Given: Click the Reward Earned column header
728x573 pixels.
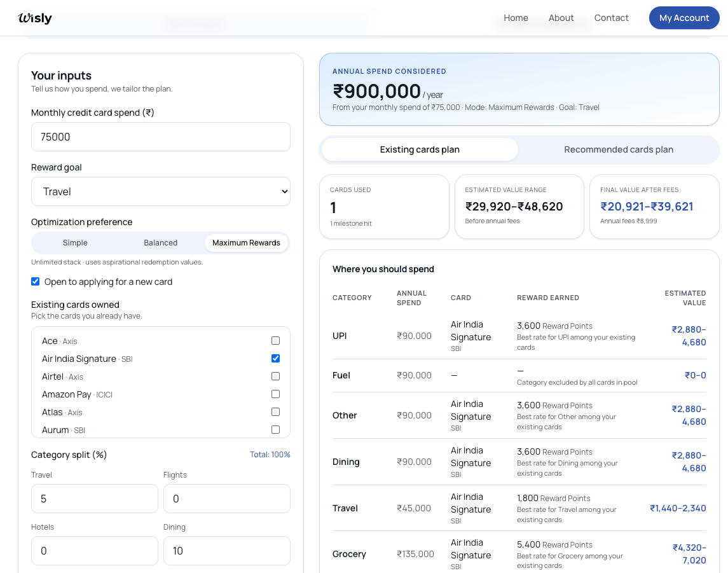Looking at the screenshot, I should click(548, 298).
